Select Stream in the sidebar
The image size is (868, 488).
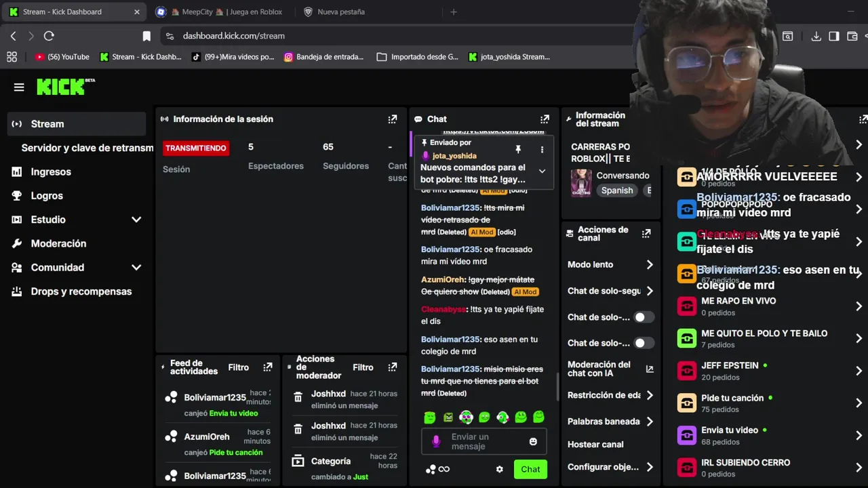pos(77,124)
